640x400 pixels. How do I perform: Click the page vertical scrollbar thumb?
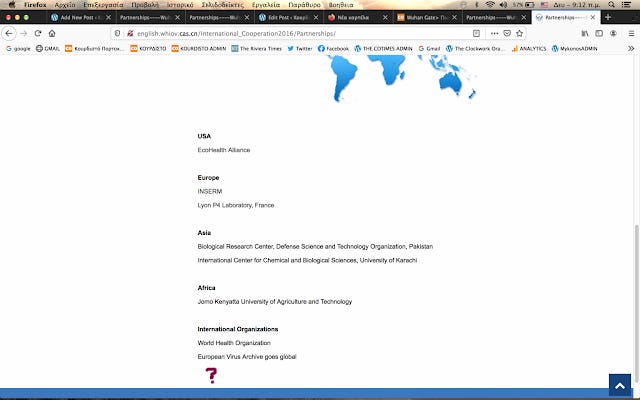(x=636, y=304)
